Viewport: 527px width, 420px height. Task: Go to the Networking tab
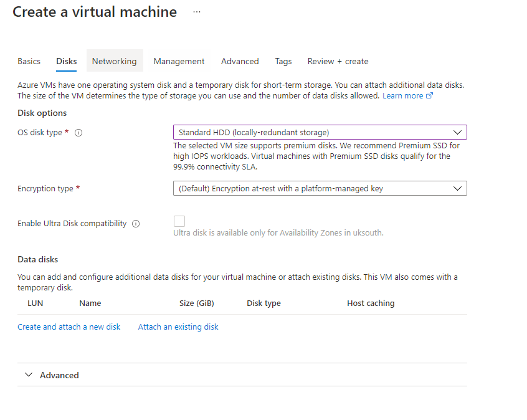(x=114, y=61)
